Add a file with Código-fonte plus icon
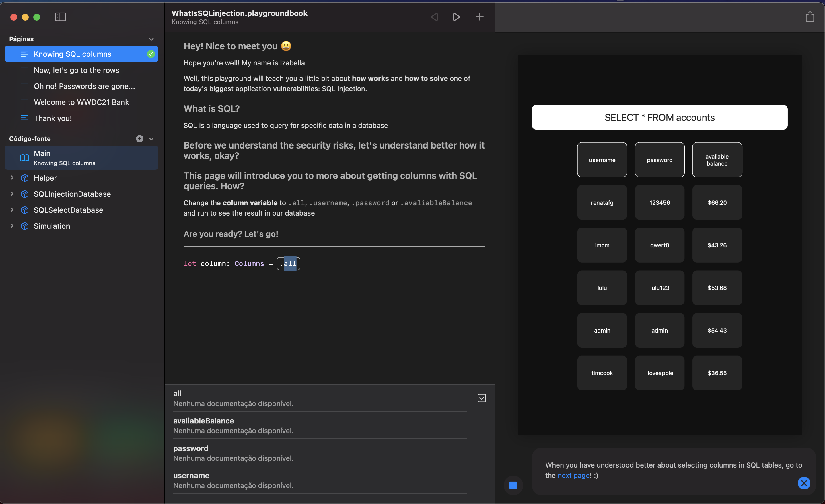The width and height of the screenshot is (825, 504). click(140, 138)
